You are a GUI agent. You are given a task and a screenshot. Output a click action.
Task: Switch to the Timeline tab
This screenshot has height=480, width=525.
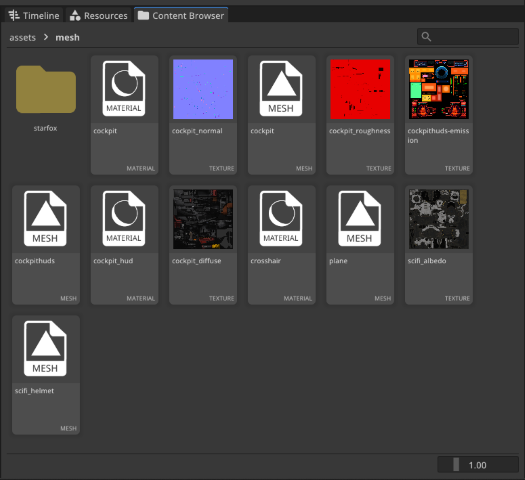[34, 15]
